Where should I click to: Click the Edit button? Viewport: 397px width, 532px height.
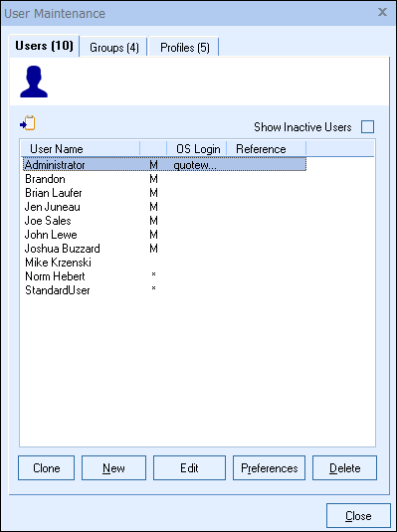coord(189,468)
